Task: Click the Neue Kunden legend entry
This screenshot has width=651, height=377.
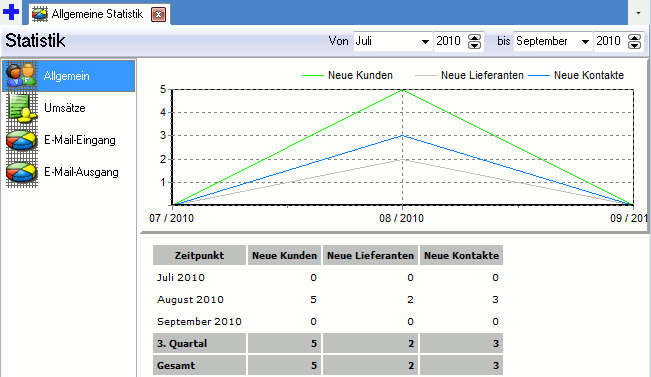Action: tap(347, 75)
